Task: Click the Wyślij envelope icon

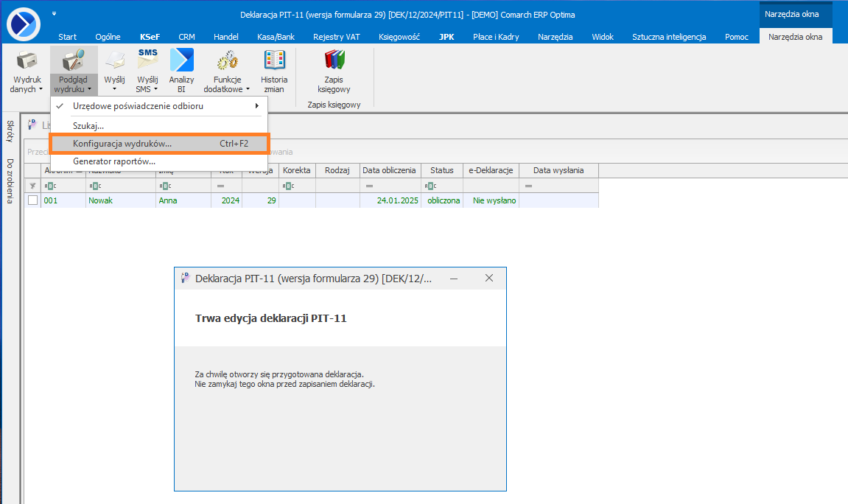Action: tap(115, 60)
